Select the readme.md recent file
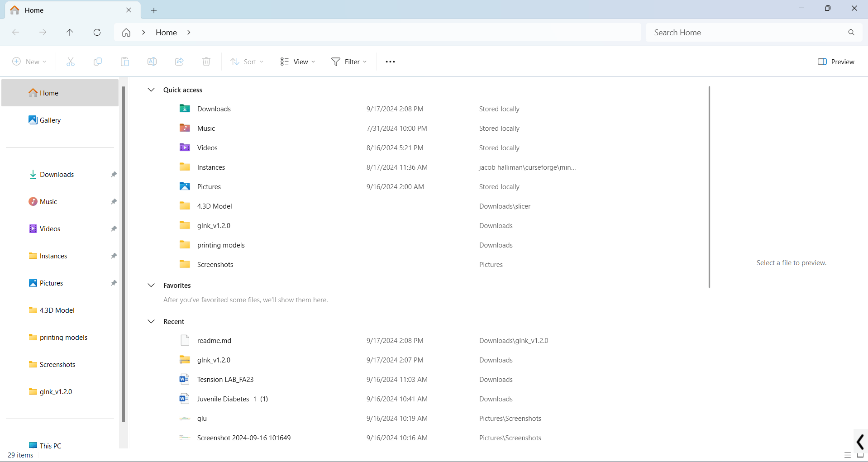The image size is (868, 462). [x=214, y=340]
